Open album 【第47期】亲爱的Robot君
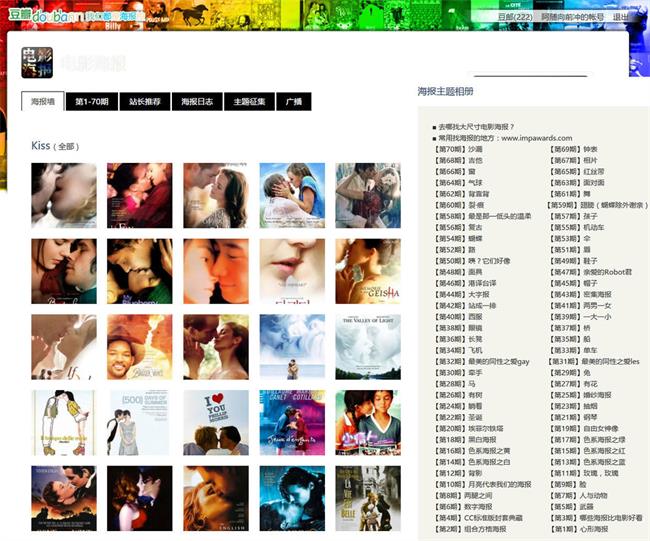Image resolution: width=650 pixels, height=541 pixels. 593,271
